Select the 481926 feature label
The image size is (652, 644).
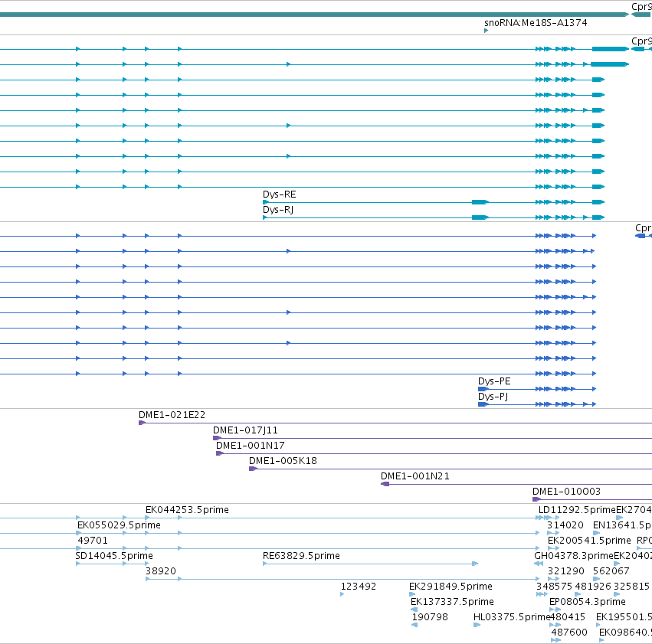(593, 587)
